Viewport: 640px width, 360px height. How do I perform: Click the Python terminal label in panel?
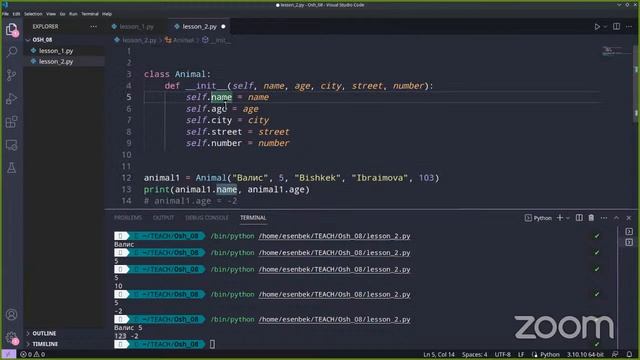click(x=538, y=218)
